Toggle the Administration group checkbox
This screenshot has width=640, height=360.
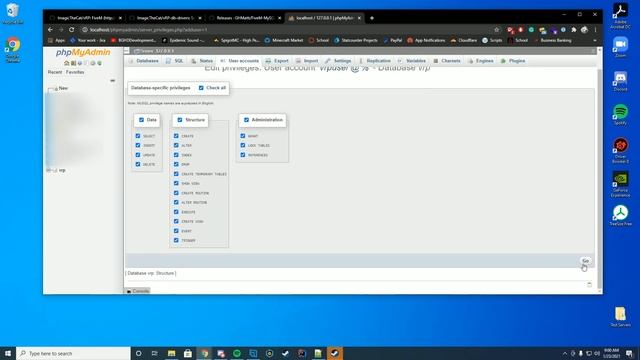[x=246, y=120]
